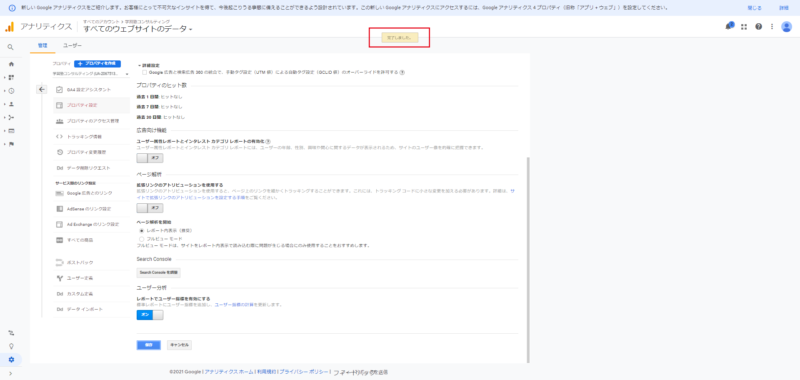Click the Attribution icon near the sidebar bottom
Viewport: 800px width, 380px height.
11,333
